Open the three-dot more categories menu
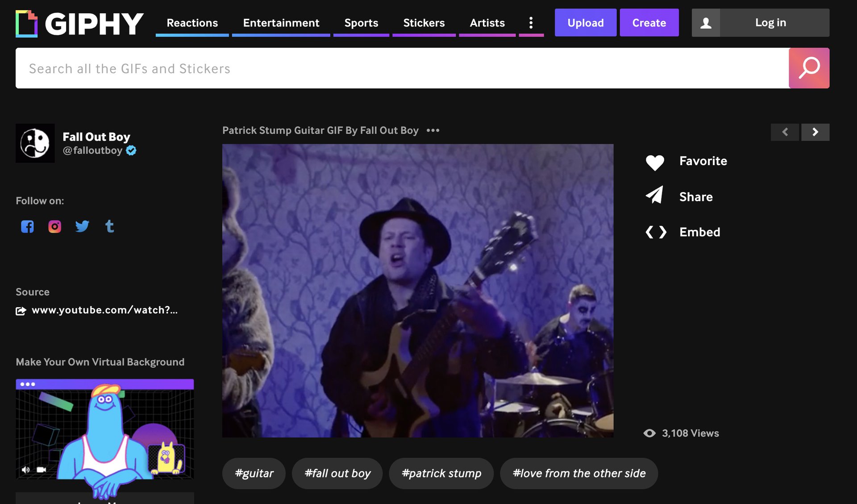This screenshot has height=504, width=857. [x=531, y=23]
